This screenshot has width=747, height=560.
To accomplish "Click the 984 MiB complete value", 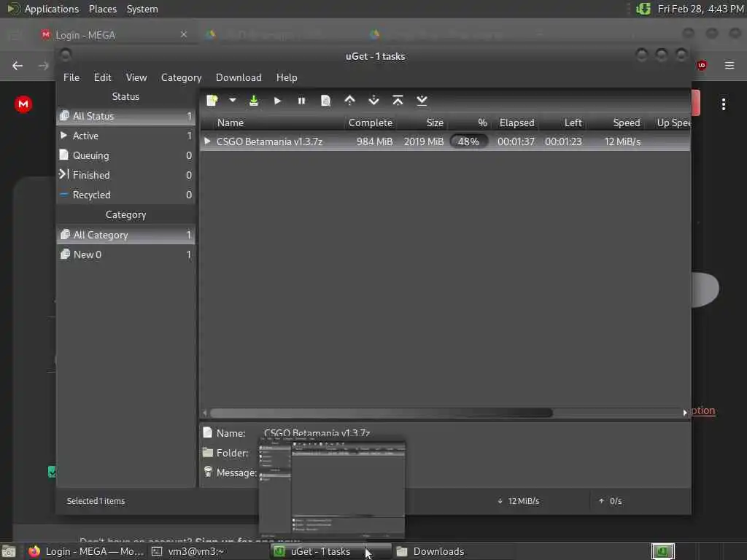I will point(374,141).
